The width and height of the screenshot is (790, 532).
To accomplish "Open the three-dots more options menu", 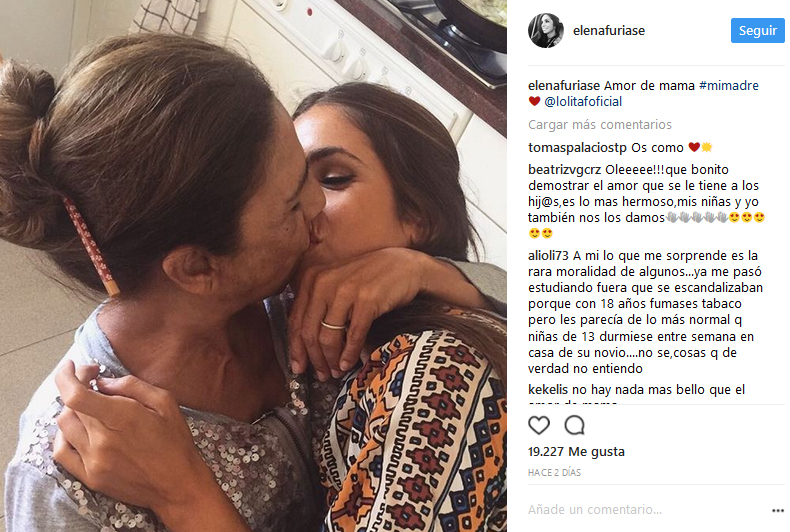I will [x=778, y=510].
